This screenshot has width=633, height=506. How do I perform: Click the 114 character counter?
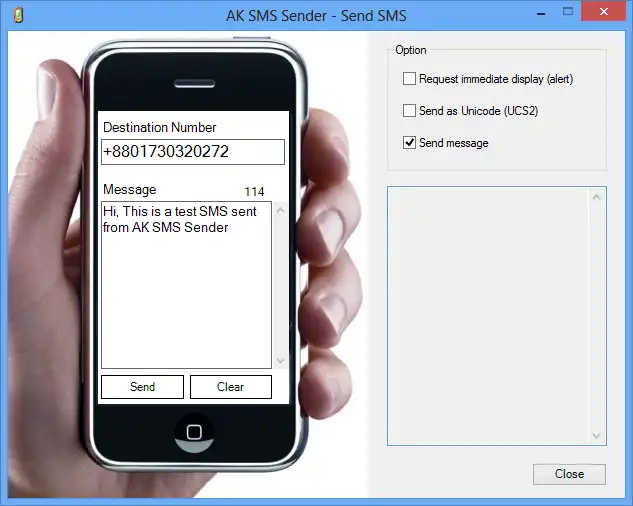pos(254,191)
